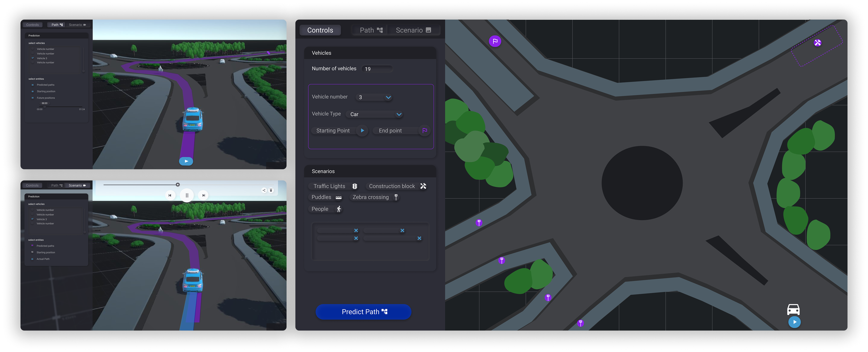Click share icon in the scenario player

tap(264, 190)
